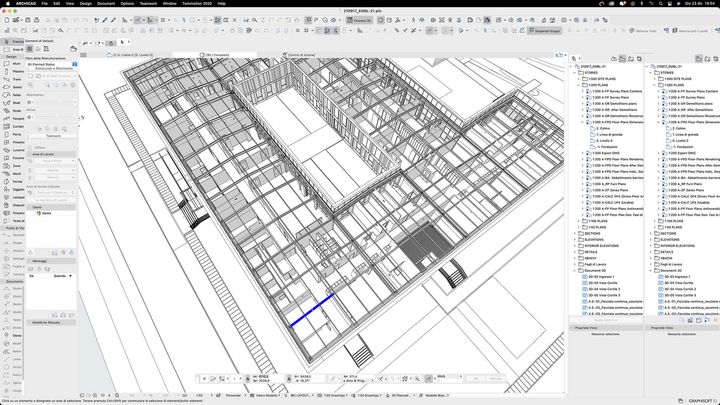Switch to the 0. Livello 0 floor plan tab
Image resolution: width=720 pixels, height=405 pixels.
pyautogui.click(x=130, y=55)
